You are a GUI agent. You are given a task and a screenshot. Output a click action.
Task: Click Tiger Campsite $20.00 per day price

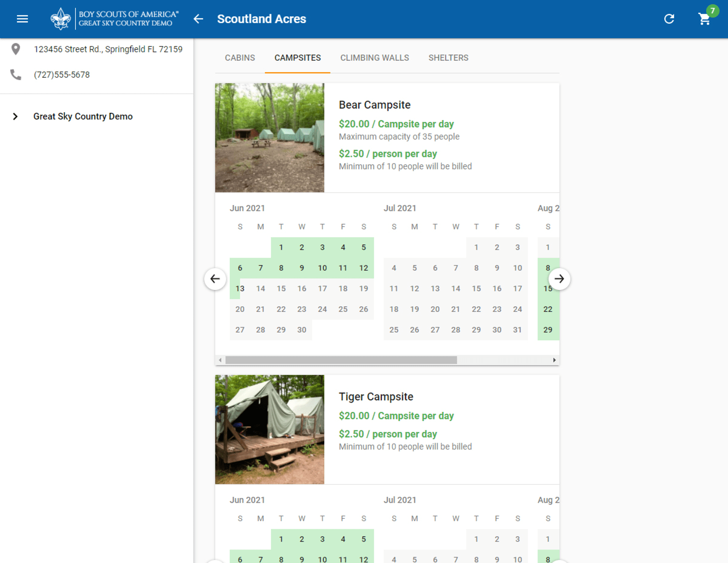pos(397,416)
